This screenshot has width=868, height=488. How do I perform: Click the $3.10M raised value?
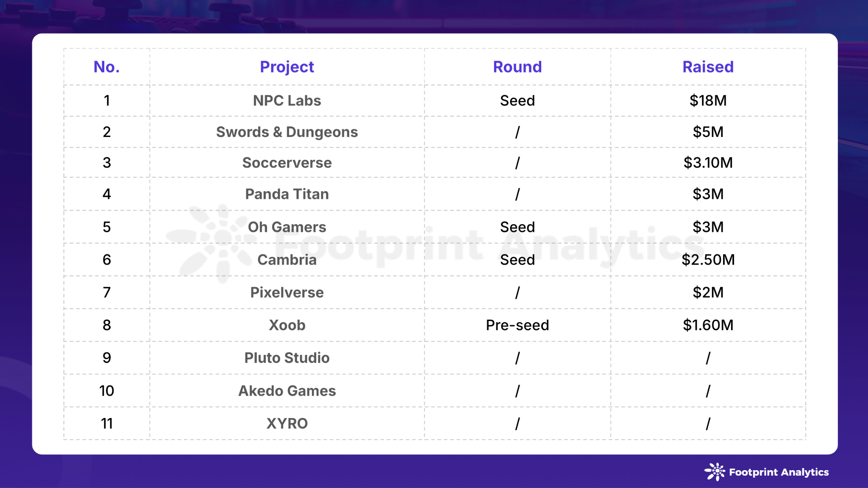point(708,163)
